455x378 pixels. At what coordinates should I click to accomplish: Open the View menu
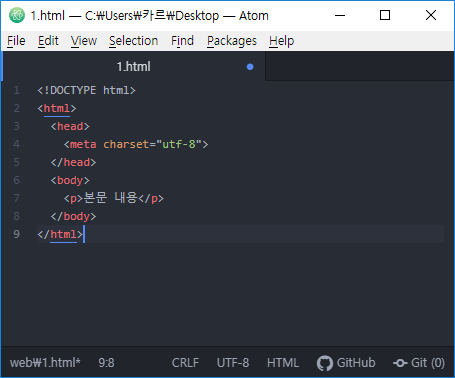pos(84,41)
